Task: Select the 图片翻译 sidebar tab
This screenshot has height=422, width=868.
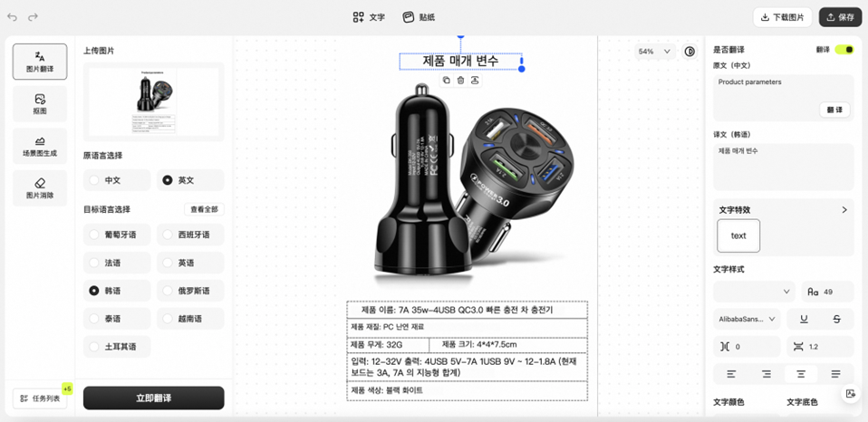Action: click(x=40, y=62)
